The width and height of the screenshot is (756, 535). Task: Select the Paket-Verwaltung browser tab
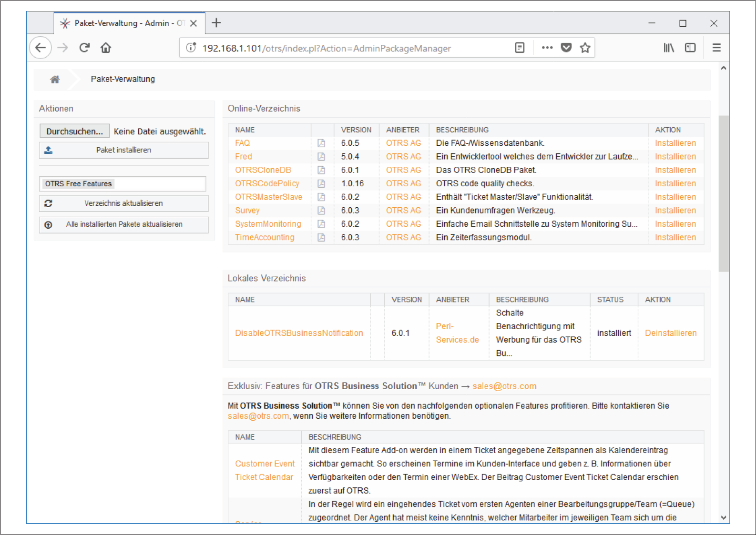(x=129, y=23)
